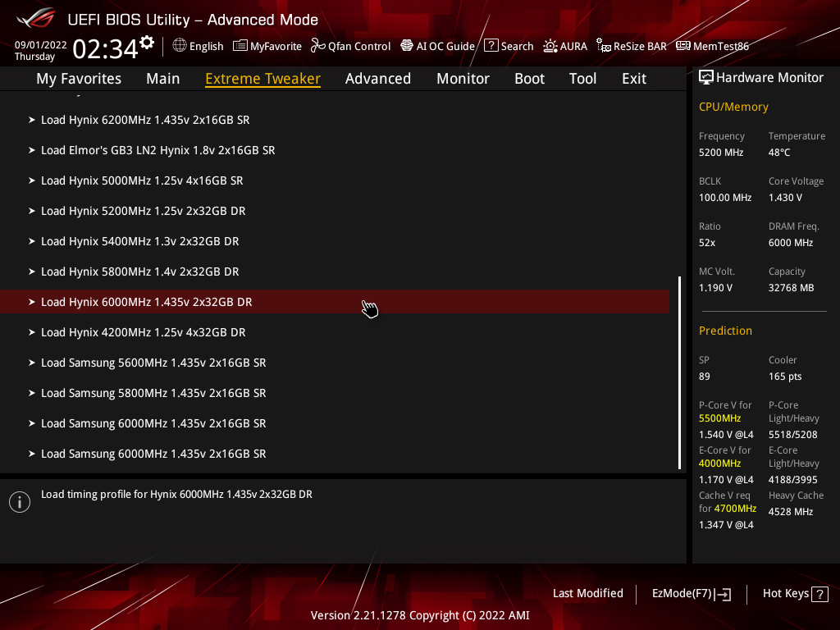This screenshot has width=840, height=630.
Task: Click the 4528 MHz Heavy Cache value
Action: (x=791, y=512)
